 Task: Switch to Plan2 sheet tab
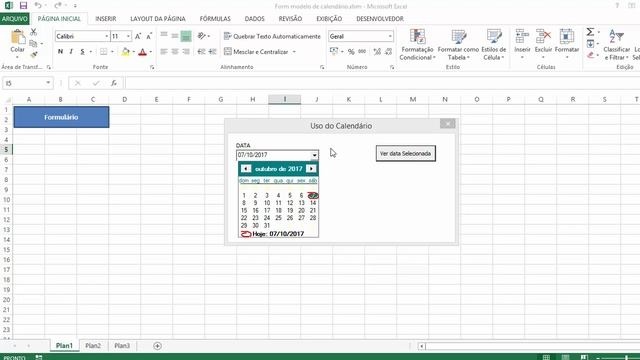[x=93, y=346]
